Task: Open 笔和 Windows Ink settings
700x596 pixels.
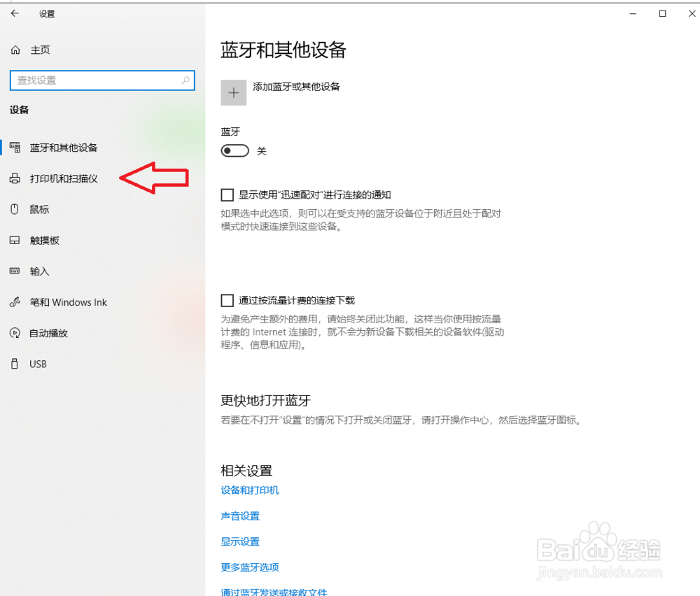Action: (66, 302)
